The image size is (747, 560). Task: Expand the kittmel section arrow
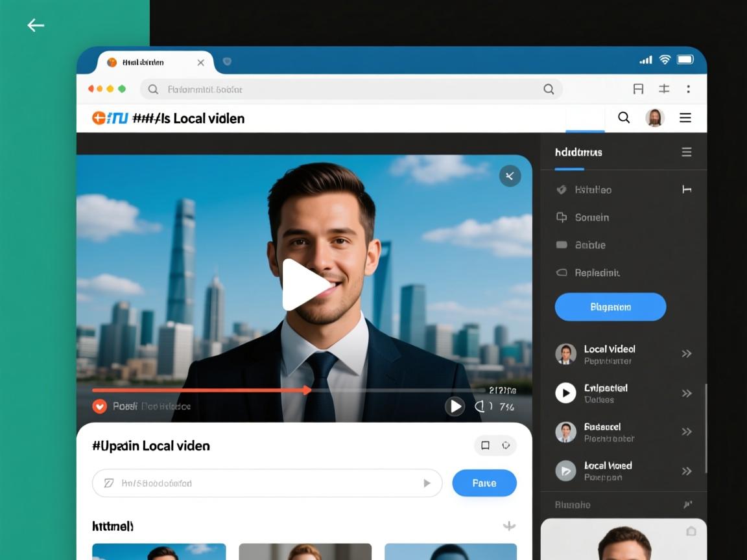pyautogui.click(x=509, y=526)
